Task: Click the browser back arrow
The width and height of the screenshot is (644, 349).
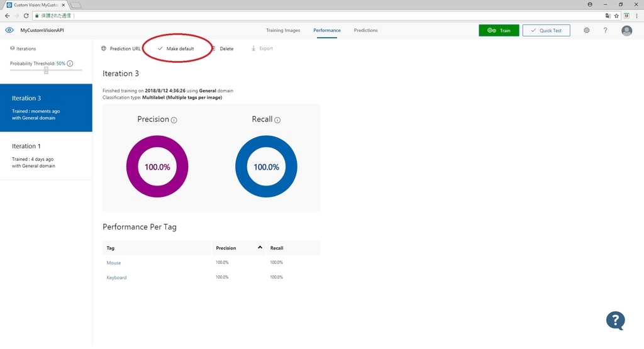Action: coord(8,16)
